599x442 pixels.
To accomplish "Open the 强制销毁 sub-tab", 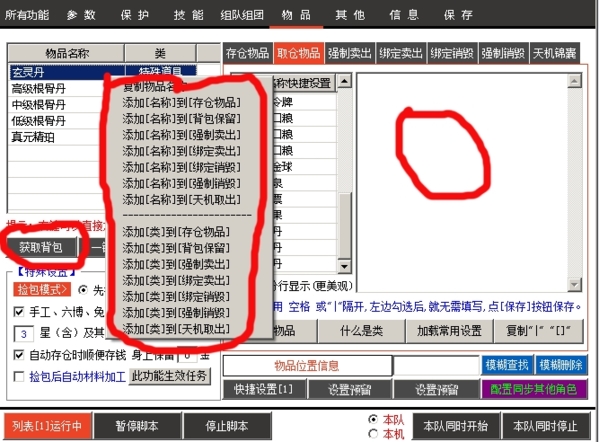I will coord(503,53).
